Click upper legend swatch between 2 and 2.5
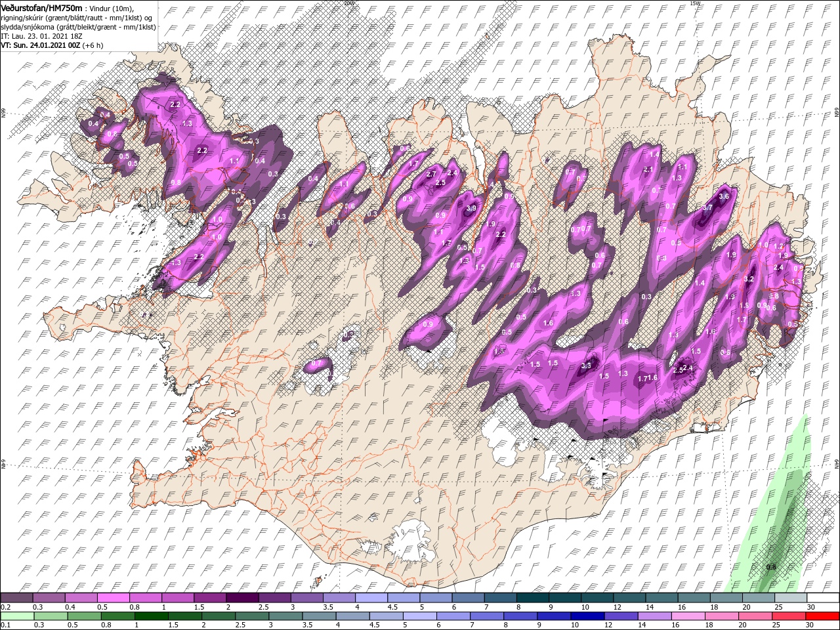 tap(242, 597)
